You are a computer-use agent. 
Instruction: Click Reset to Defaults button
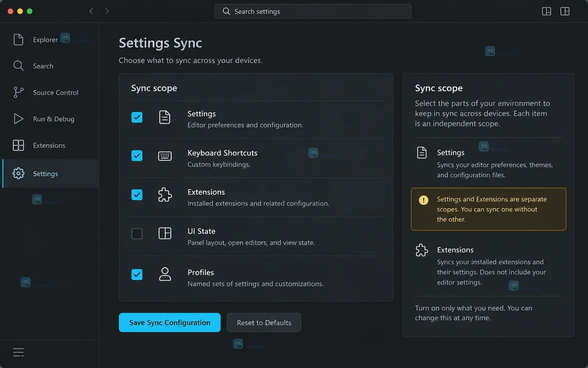(x=264, y=323)
